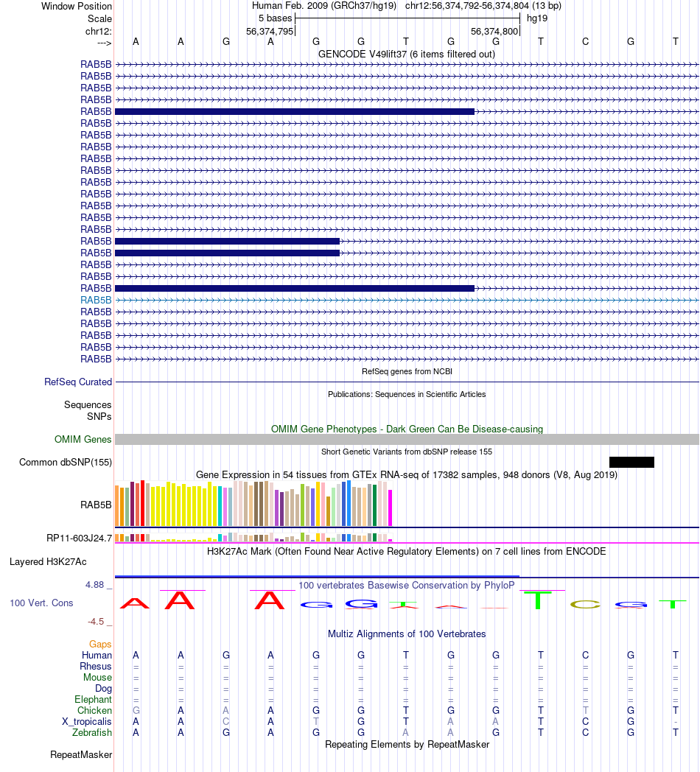
Task: Select the light-blue RAB5B transcript label
Action: pyautogui.click(x=96, y=300)
